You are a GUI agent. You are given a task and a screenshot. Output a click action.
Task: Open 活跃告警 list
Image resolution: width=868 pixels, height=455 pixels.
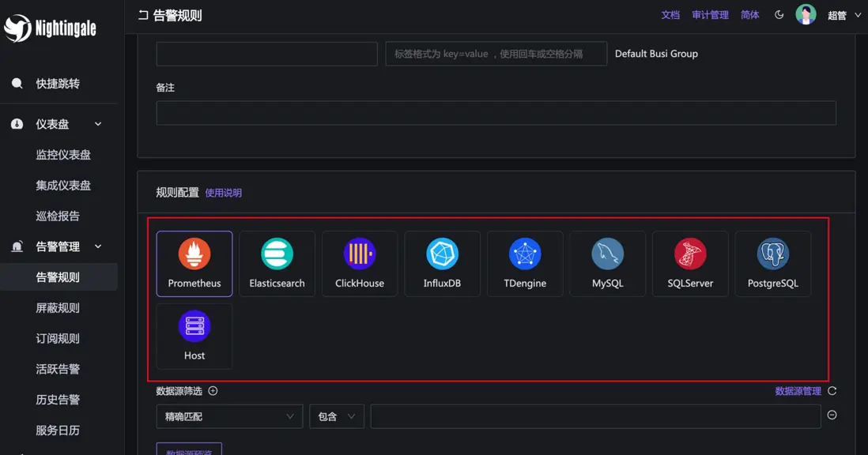click(58, 369)
